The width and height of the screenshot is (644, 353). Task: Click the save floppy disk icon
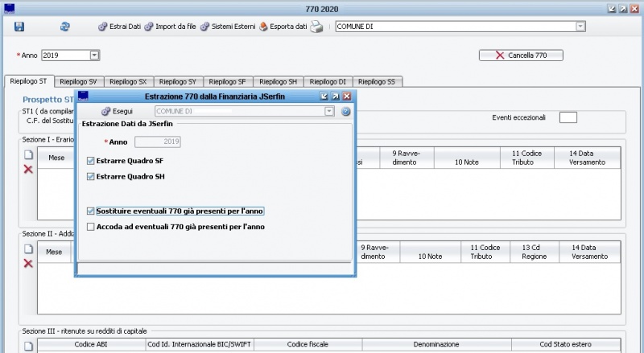point(19,27)
